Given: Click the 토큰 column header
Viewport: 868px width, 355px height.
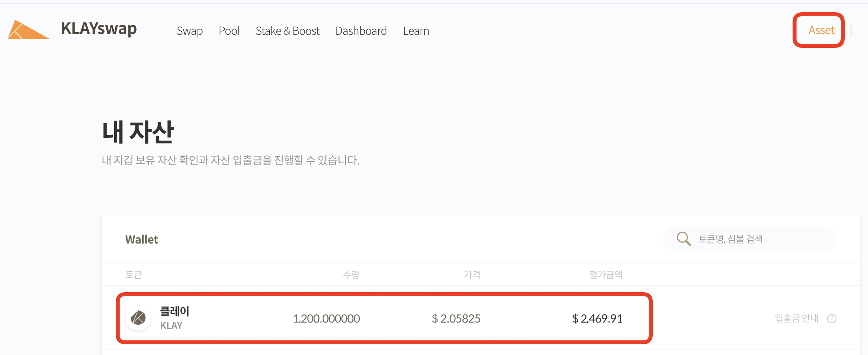Looking at the screenshot, I should 133,275.
